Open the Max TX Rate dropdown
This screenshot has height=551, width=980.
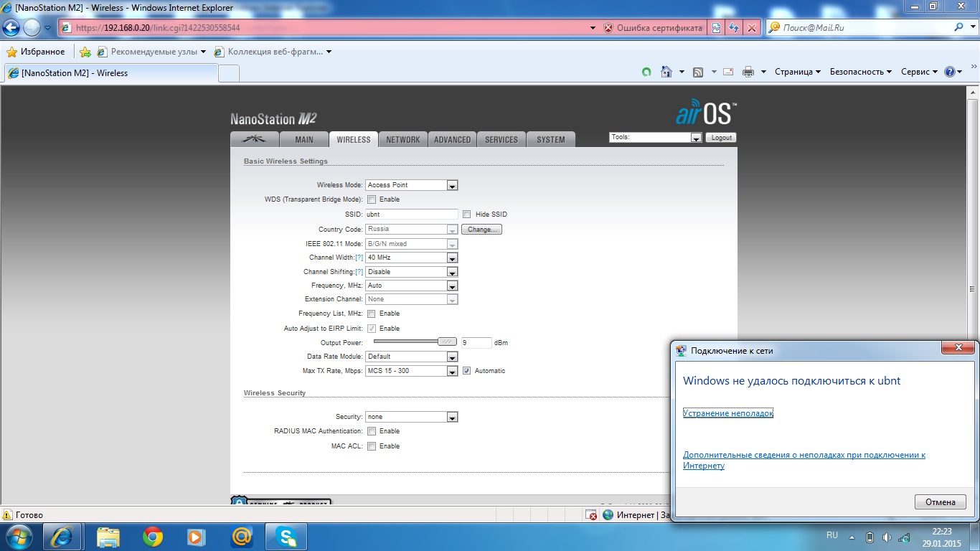point(412,371)
